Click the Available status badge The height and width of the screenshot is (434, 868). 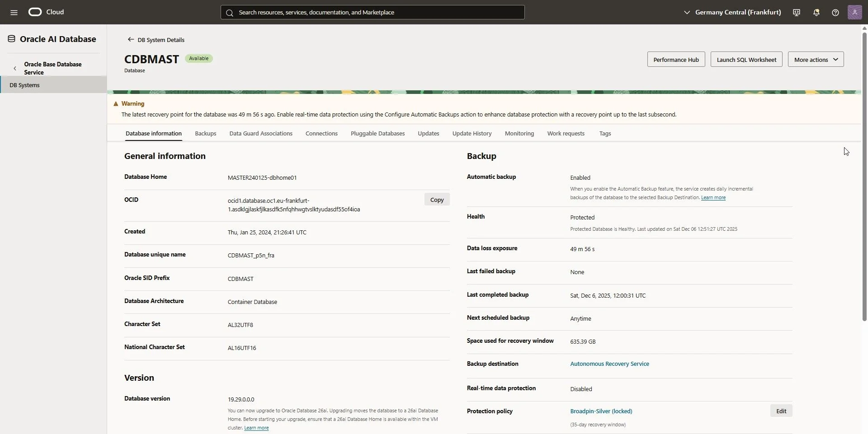click(x=198, y=58)
